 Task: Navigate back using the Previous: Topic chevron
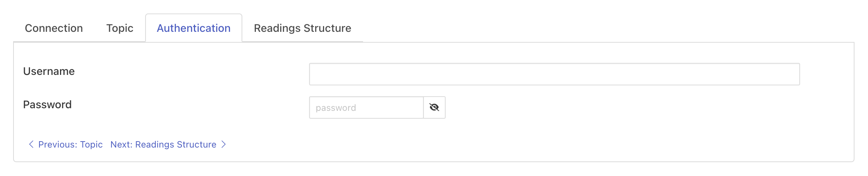click(x=31, y=144)
